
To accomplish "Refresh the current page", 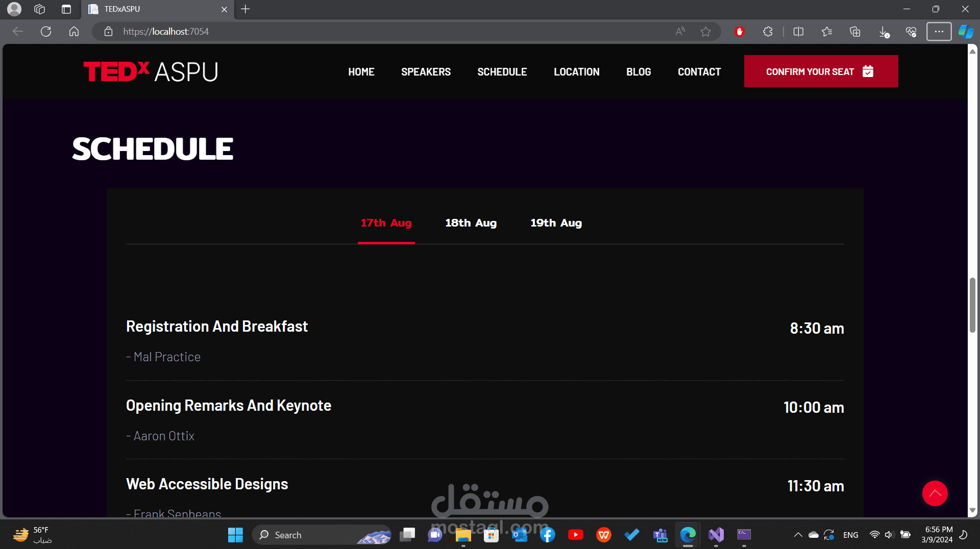I will 46,32.
